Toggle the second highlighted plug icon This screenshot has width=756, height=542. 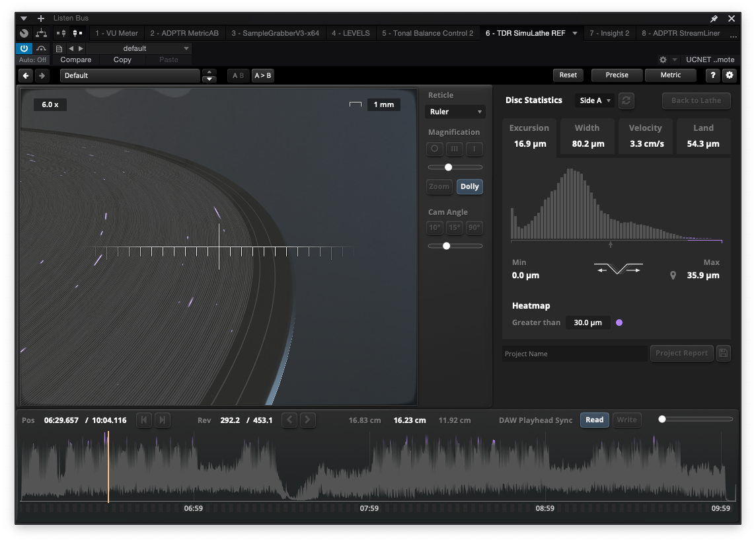pos(77,33)
